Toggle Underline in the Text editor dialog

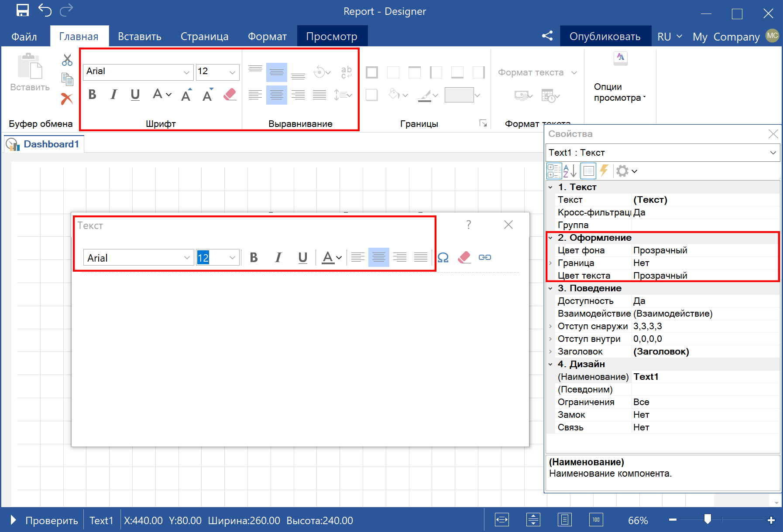(302, 258)
